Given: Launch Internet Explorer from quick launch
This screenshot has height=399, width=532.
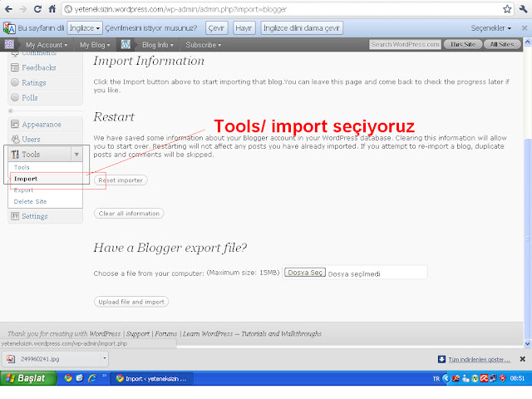Looking at the screenshot, I should pos(92,378).
